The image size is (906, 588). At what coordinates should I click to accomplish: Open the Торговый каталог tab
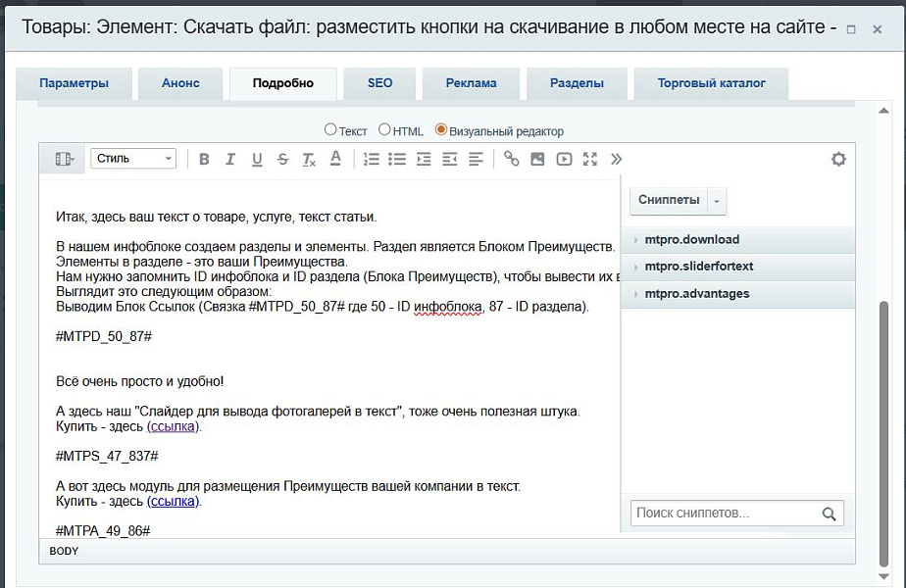tap(711, 83)
